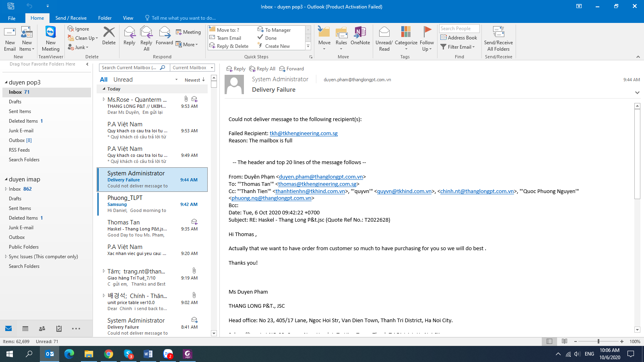Click Send/Receive All Folders
This screenshot has width=644, height=362.
pyautogui.click(x=498, y=39)
